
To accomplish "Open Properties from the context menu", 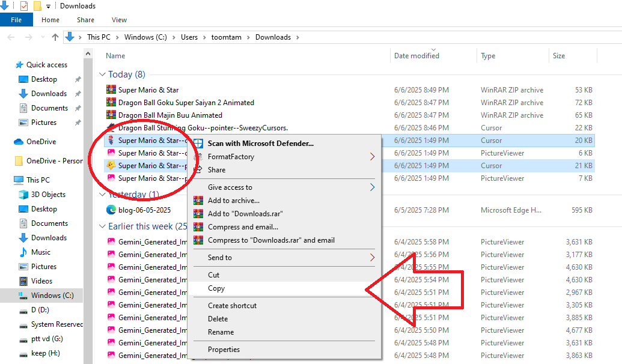I will 284,350.
